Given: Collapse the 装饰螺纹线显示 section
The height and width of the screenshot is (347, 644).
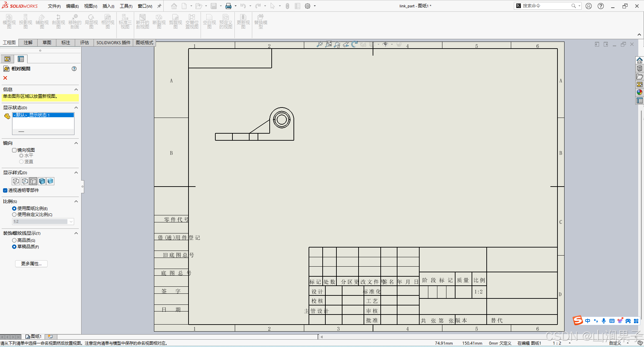Looking at the screenshot, I should tap(76, 233).
